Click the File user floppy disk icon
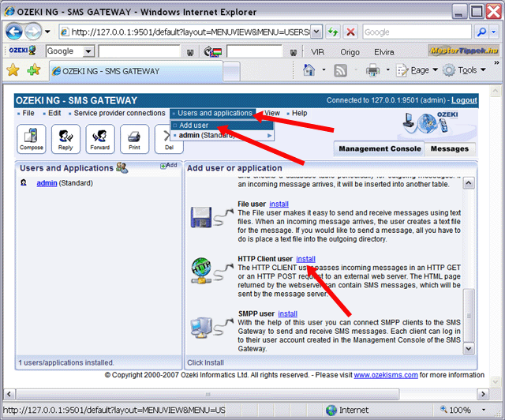The image size is (505, 420). pyautogui.click(x=201, y=217)
